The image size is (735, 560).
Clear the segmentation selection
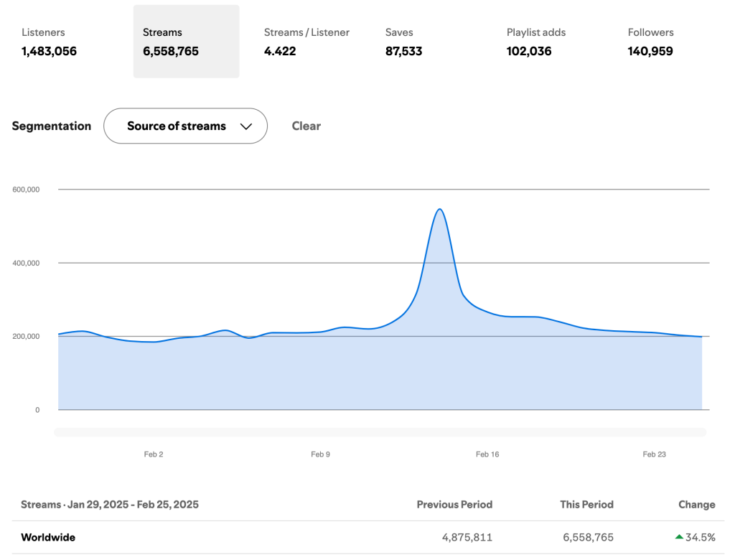(306, 126)
